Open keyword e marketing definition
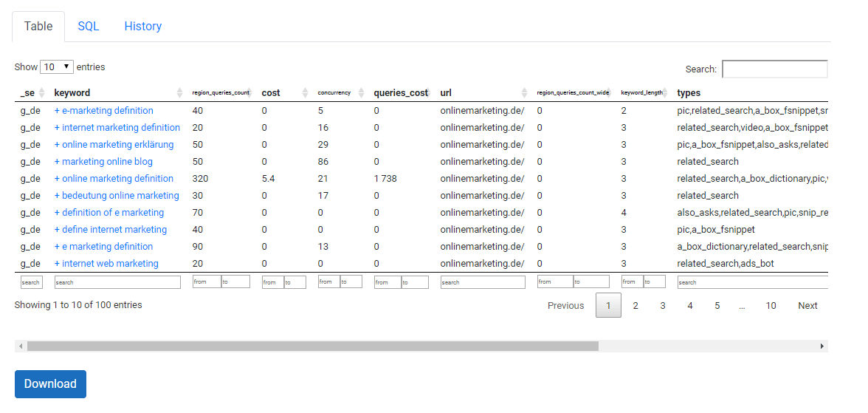Screen dimensions: 868x413 pos(103,246)
